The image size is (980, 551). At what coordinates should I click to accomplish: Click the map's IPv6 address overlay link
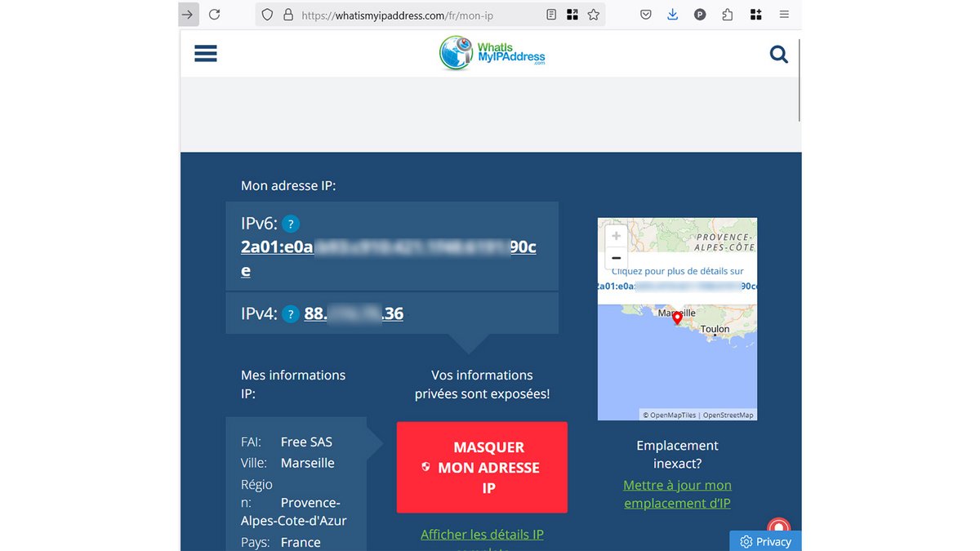click(x=677, y=287)
